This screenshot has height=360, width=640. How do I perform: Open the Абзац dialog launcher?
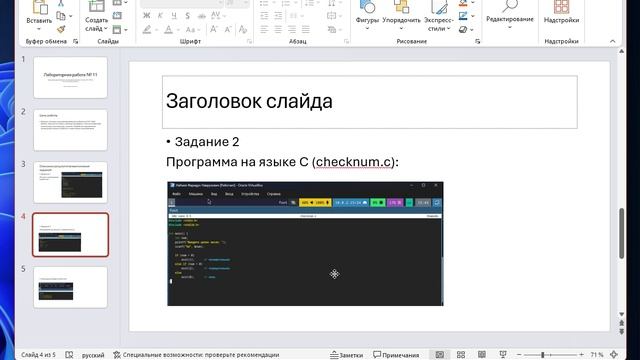[347, 41]
